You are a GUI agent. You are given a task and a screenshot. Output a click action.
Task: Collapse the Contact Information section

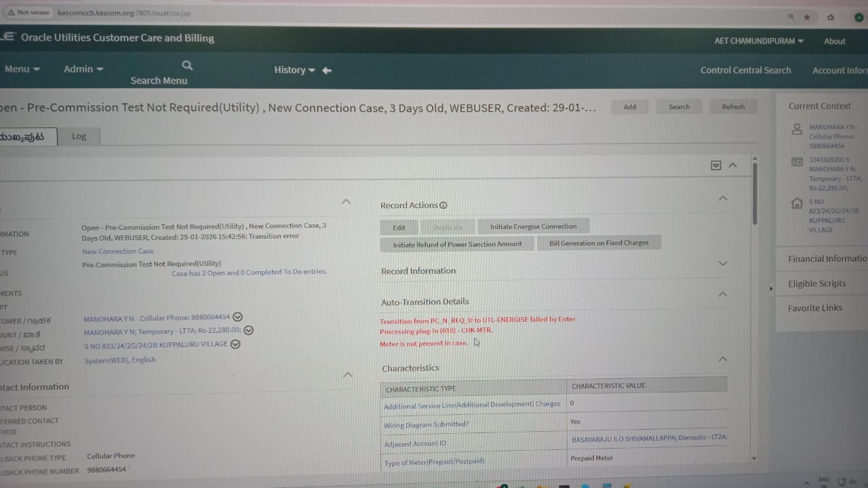(347, 375)
